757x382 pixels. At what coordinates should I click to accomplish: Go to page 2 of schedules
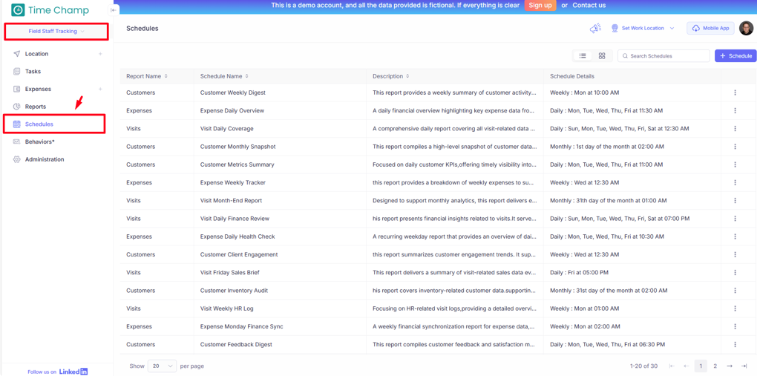point(715,367)
